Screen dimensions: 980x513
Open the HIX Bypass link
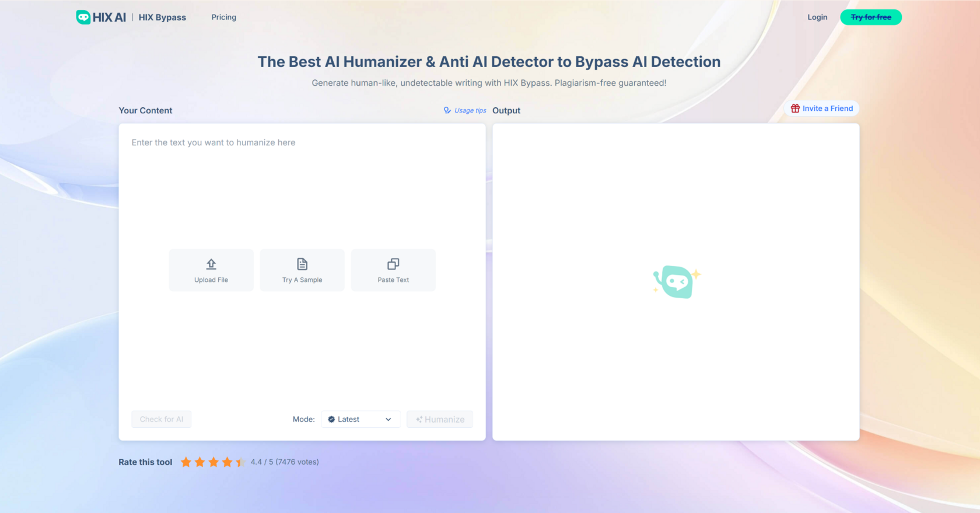(x=162, y=18)
